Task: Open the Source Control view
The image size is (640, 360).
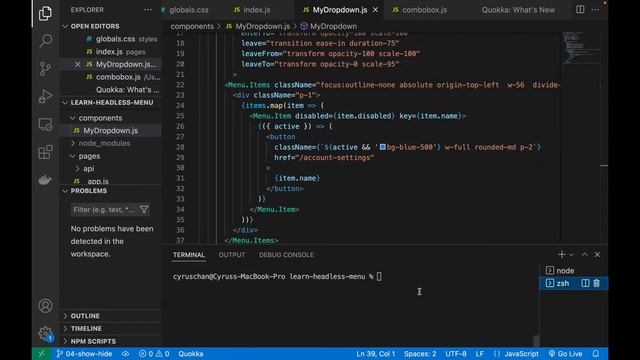Action: 45,68
